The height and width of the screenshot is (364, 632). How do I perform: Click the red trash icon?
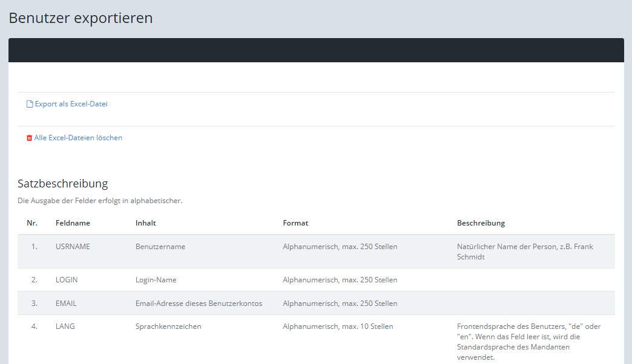(x=29, y=138)
